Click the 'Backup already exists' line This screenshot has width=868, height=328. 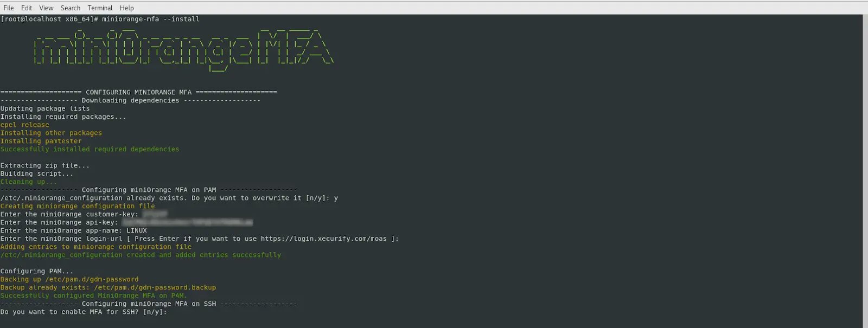coord(108,287)
